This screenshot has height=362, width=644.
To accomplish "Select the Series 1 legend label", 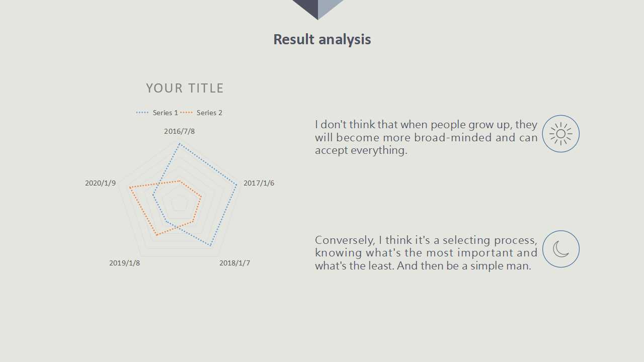I will click(x=166, y=113).
